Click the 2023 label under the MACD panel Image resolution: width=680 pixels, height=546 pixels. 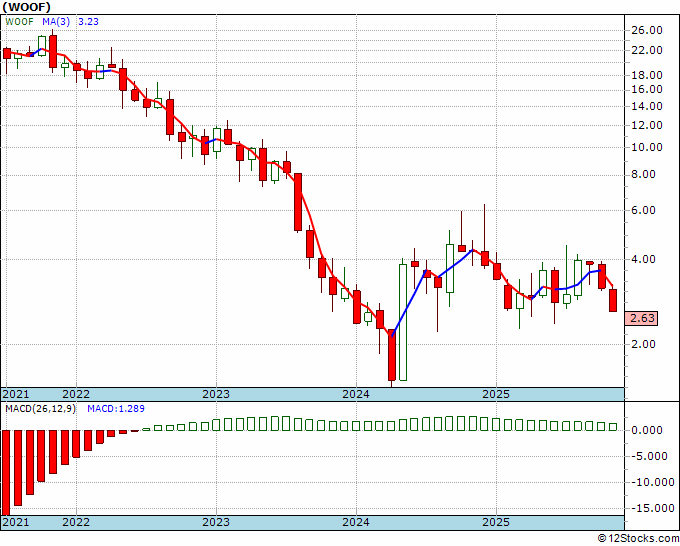click(216, 522)
